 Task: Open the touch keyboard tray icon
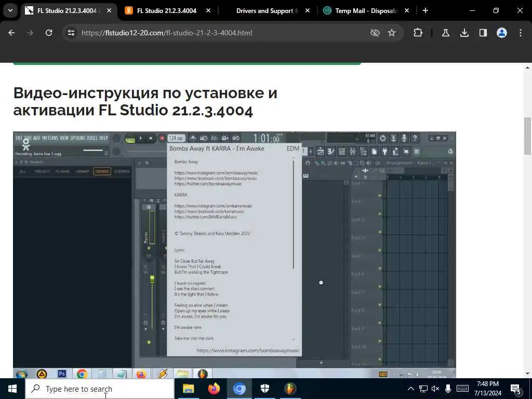tap(462, 389)
